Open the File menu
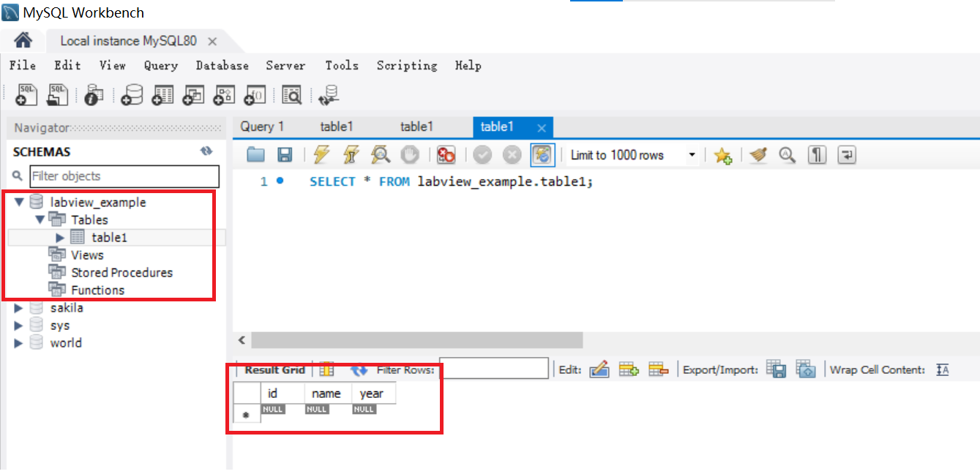This screenshot has height=474, width=980. 23,65
